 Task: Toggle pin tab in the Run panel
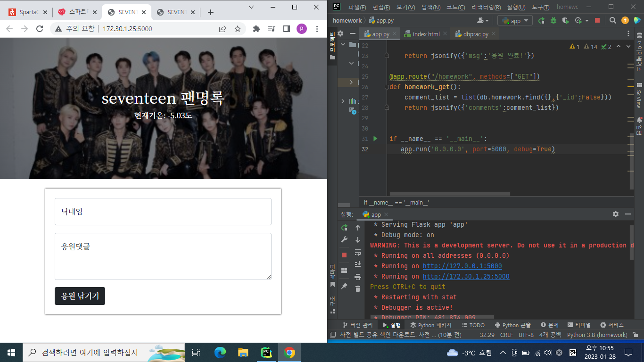coord(344,286)
